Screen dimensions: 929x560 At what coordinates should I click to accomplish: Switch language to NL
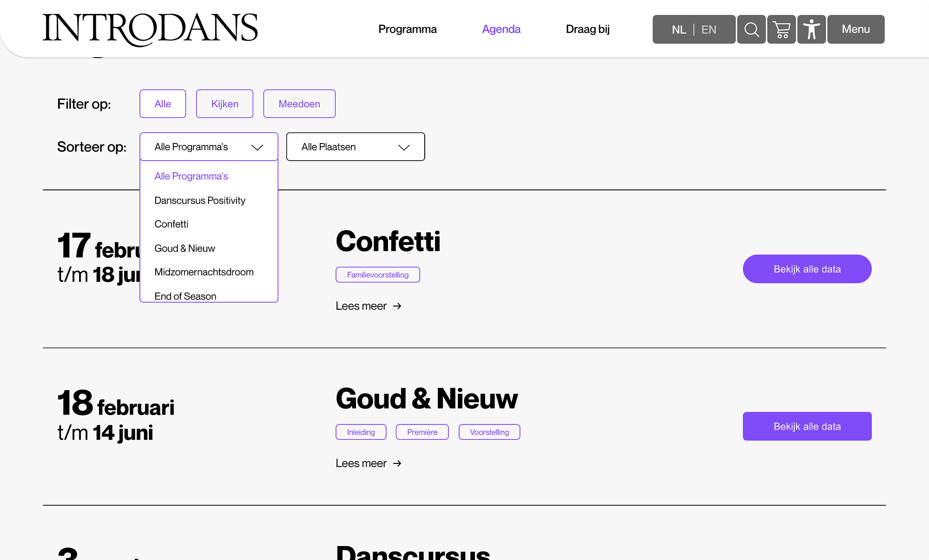click(x=679, y=30)
